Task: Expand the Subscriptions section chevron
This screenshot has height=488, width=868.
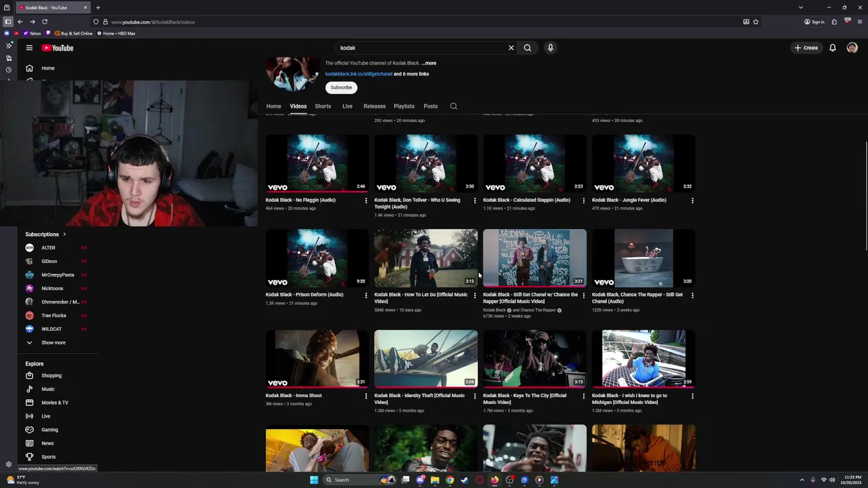Action: point(64,235)
